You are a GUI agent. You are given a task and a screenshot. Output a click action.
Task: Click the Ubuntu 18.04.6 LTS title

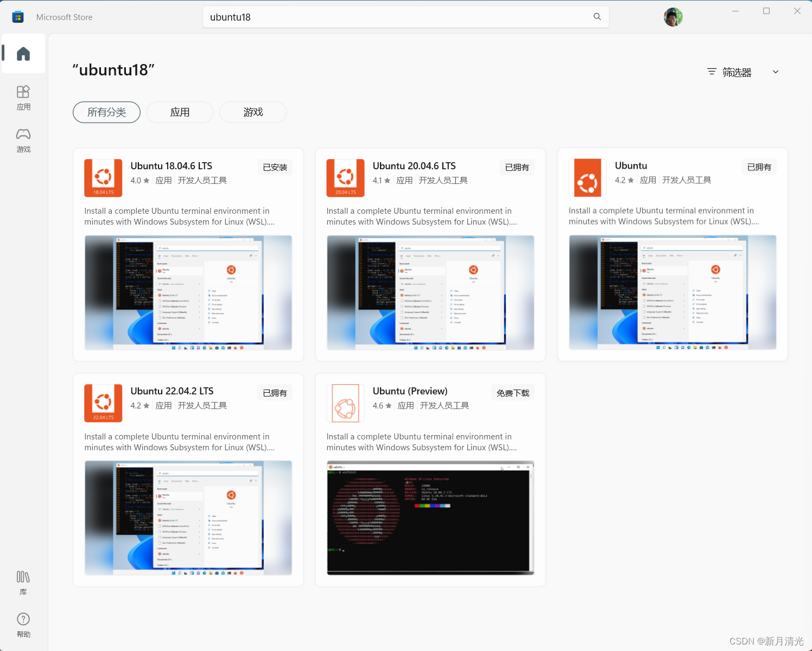pos(171,166)
